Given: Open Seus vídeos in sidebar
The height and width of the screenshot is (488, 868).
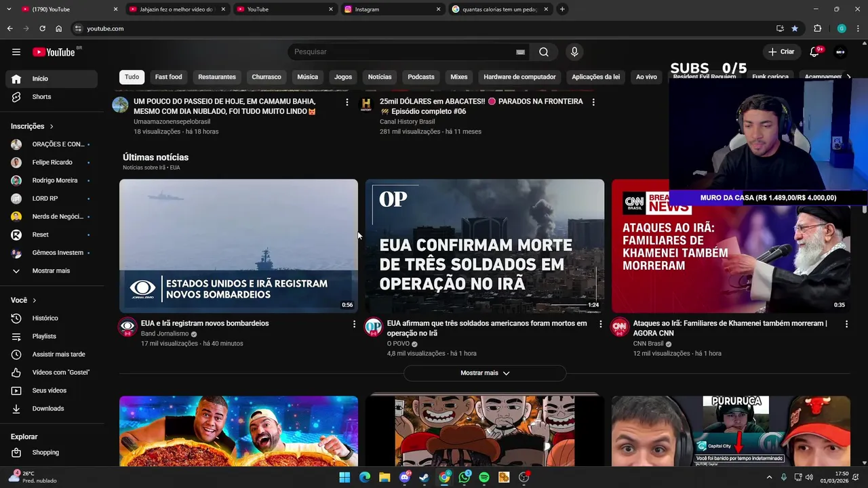Looking at the screenshot, I should click(52, 390).
